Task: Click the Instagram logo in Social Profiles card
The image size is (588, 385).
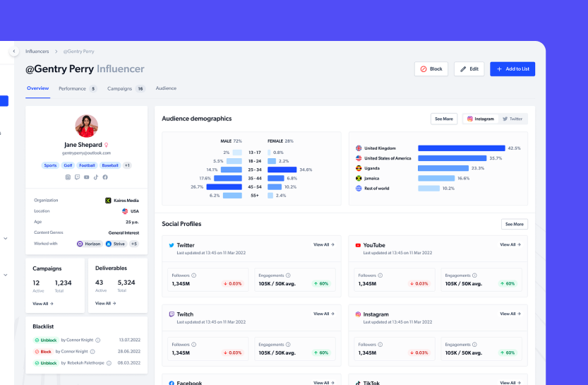Action: [x=358, y=314]
